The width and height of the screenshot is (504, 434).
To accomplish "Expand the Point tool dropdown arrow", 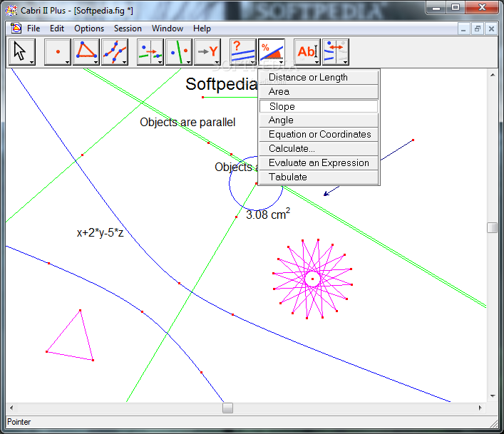I will pyautogui.click(x=67, y=62).
